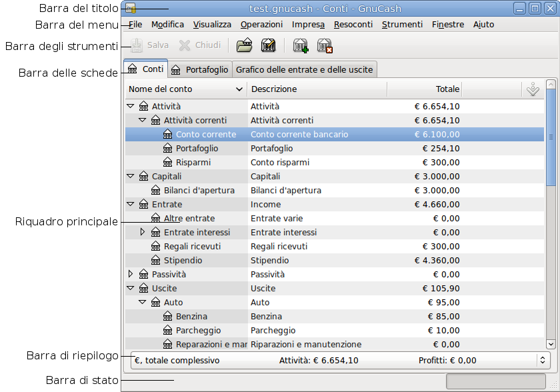Click the GnuCash window icon in title bar
This screenshot has height=392, width=560.
coord(131,9)
